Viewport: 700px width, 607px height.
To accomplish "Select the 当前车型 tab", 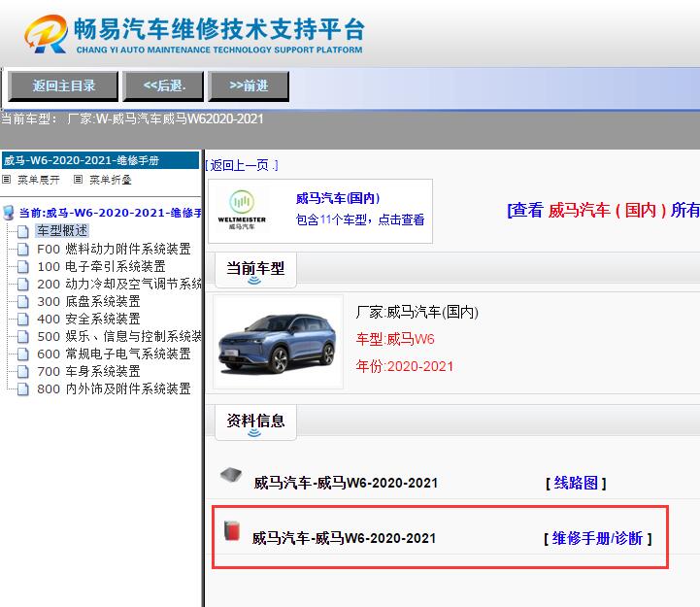I will pyautogui.click(x=255, y=270).
